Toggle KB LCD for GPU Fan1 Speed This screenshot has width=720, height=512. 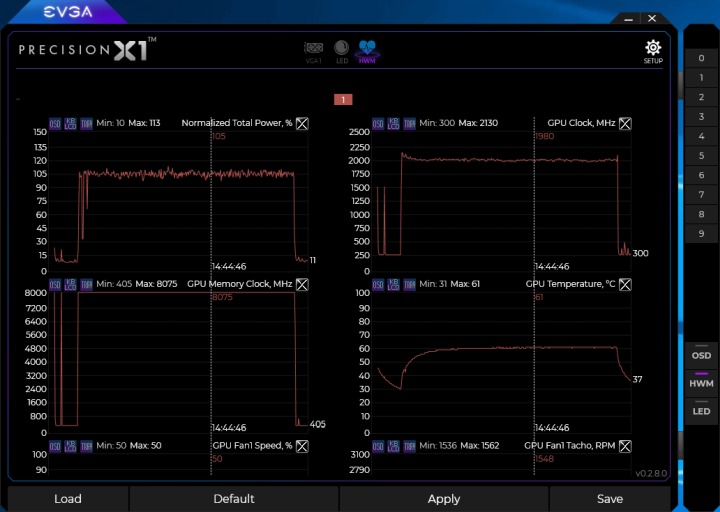tap(70, 446)
